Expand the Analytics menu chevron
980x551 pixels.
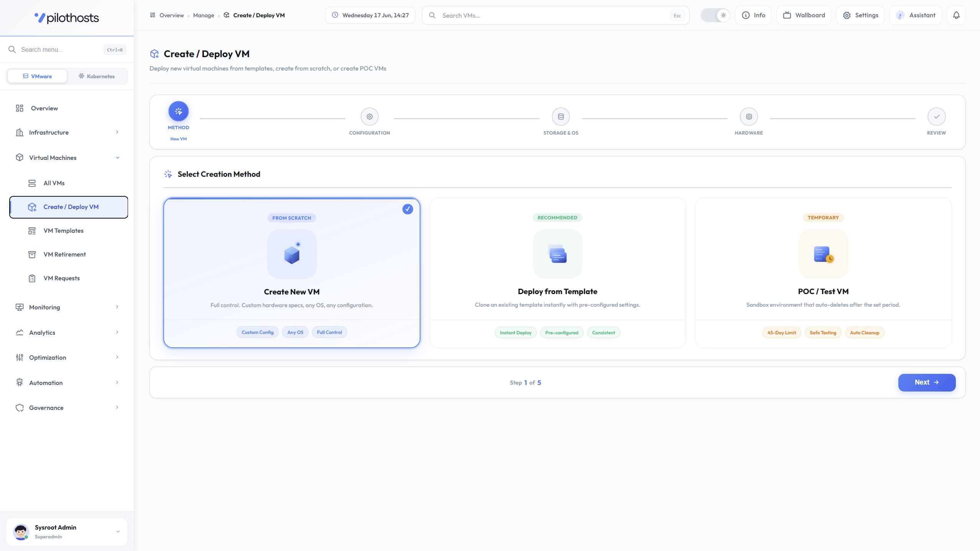[x=117, y=332]
